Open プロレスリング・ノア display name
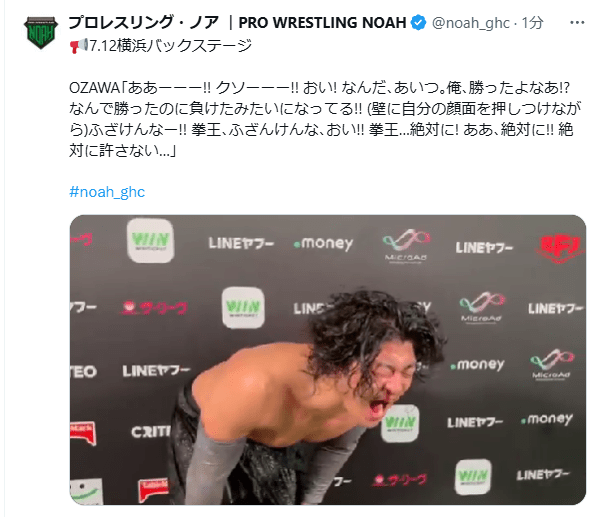The image size is (602, 517). (144, 22)
